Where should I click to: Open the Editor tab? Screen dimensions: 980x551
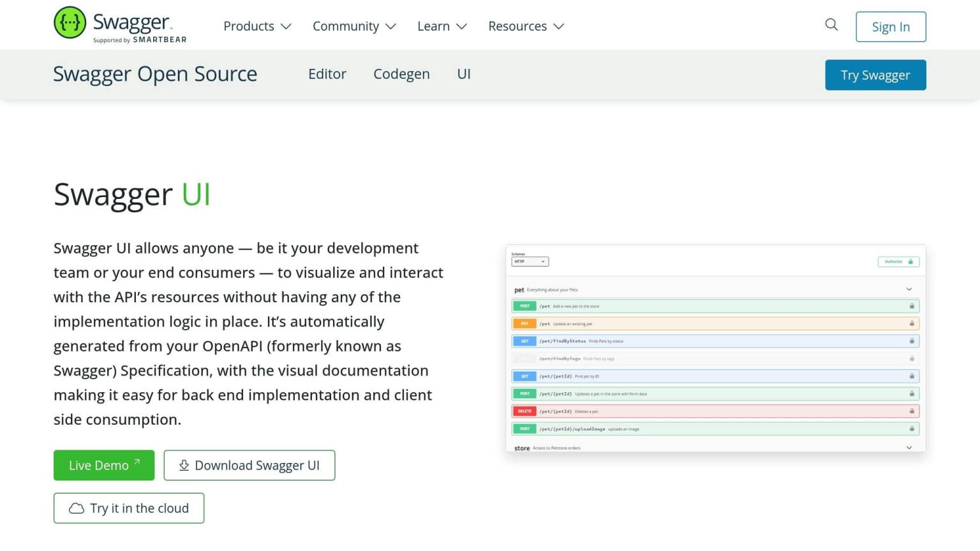327,74
